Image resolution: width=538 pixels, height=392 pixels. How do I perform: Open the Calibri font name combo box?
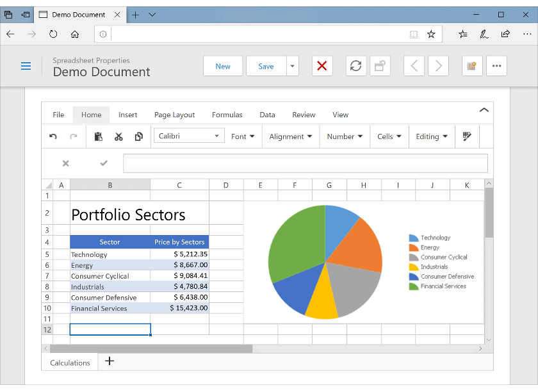point(188,136)
